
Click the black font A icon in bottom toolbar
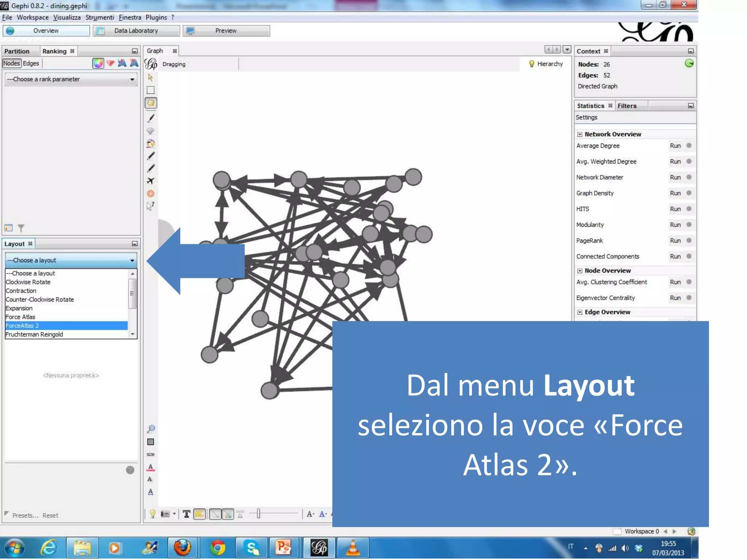coord(310,514)
